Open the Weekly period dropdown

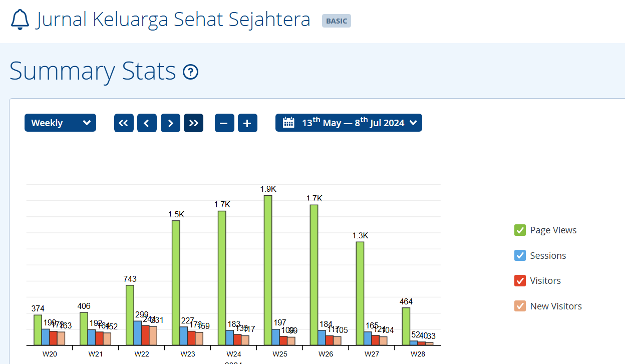(60, 123)
